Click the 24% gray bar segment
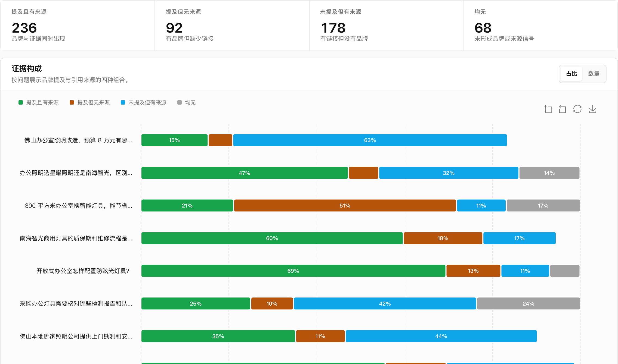 pos(528,303)
